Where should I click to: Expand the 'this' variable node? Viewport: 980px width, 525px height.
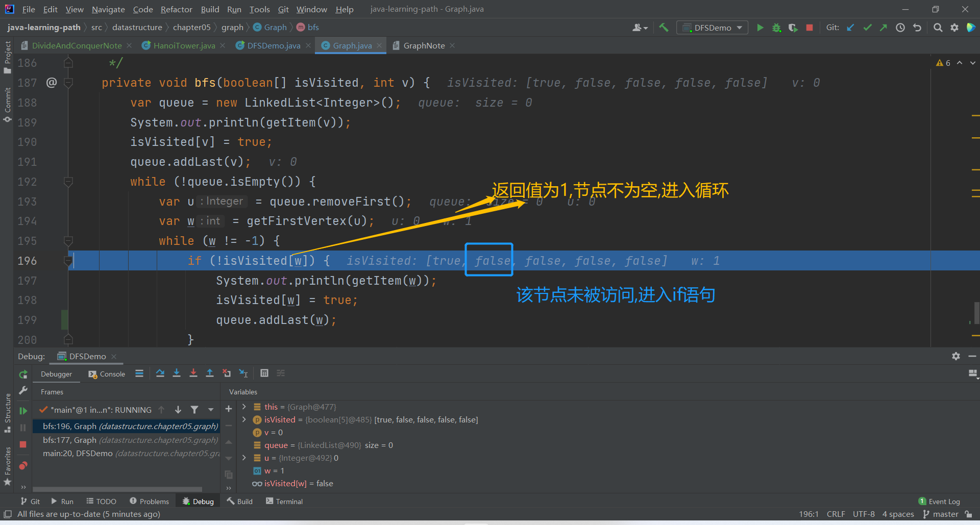tap(244, 407)
